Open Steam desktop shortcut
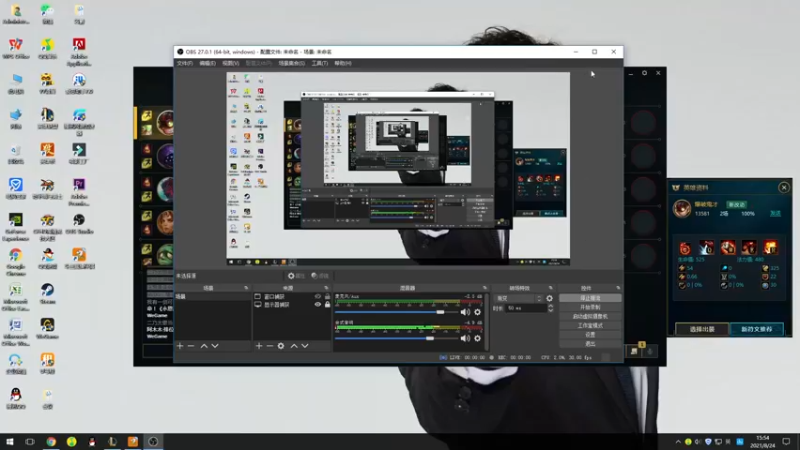The height and width of the screenshot is (450, 800). point(47,295)
